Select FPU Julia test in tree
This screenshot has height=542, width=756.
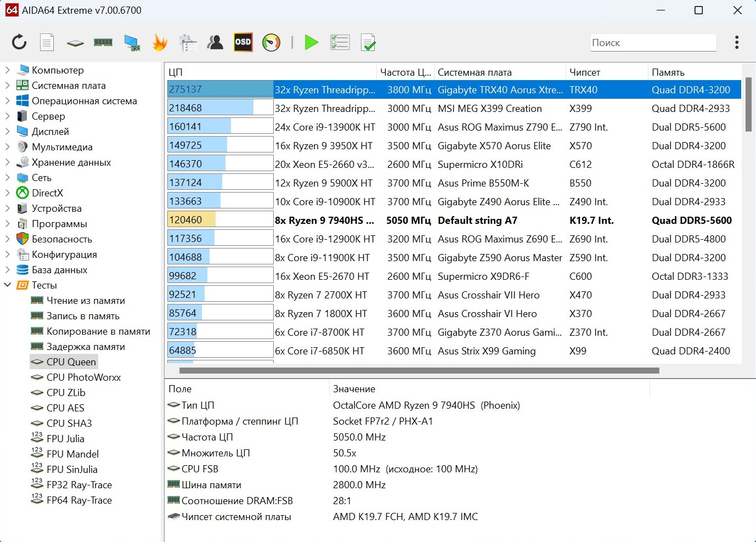[65, 439]
